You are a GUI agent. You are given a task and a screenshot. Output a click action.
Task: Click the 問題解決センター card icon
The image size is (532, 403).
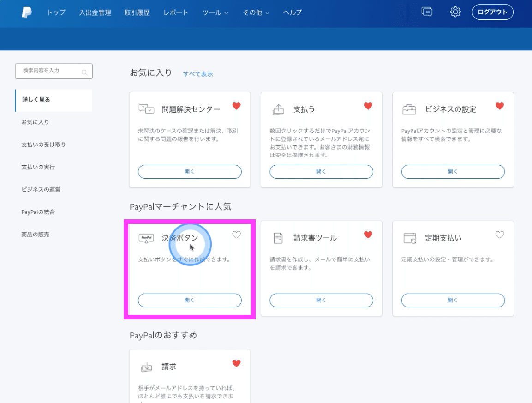pyautogui.click(x=146, y=109)
